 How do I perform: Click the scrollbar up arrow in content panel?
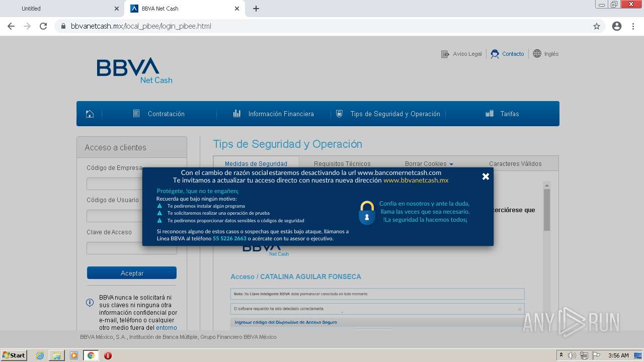(547, 185)
